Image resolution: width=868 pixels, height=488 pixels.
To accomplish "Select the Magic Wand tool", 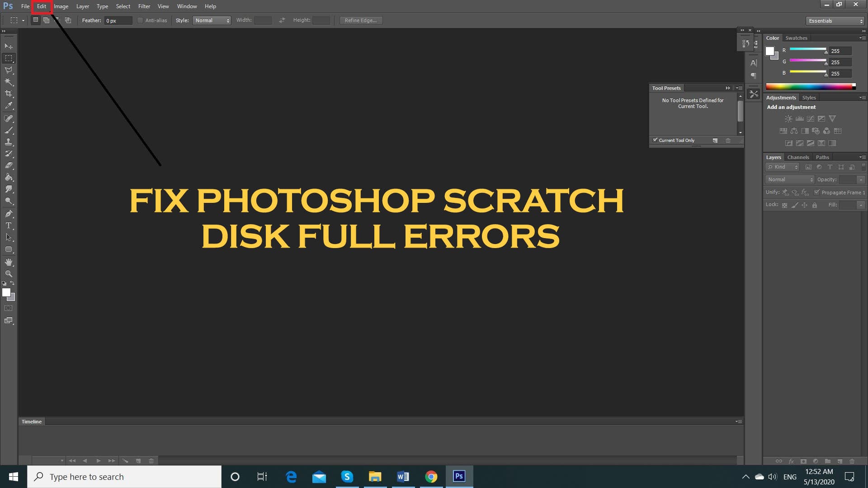I will pyautogui.click(x=9, y=82).
